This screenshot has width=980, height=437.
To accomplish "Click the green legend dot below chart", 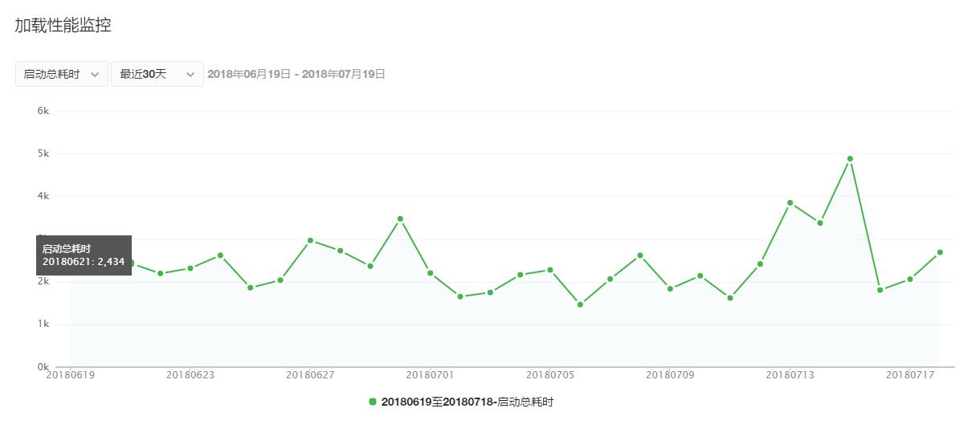I will pos(373,402).
